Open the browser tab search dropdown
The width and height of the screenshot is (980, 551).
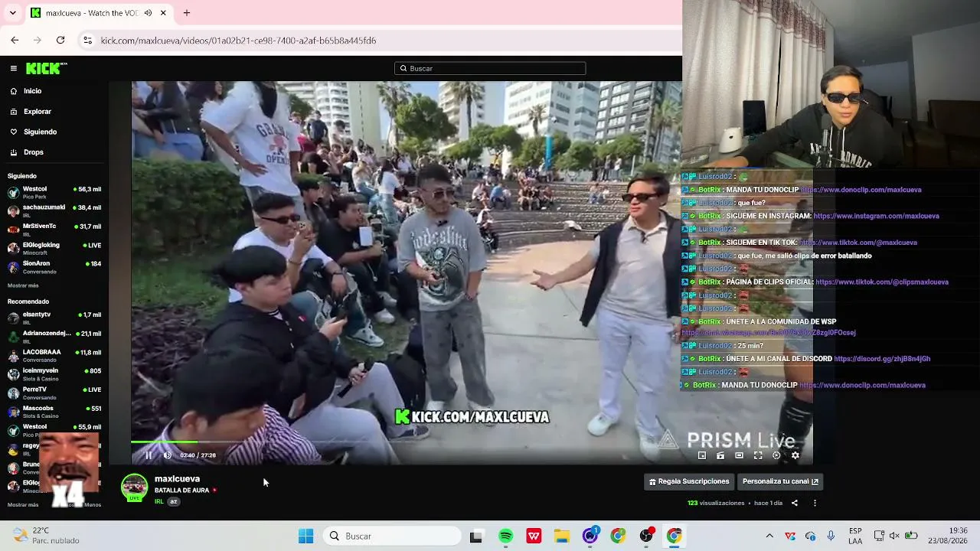(x=12, y=13)
